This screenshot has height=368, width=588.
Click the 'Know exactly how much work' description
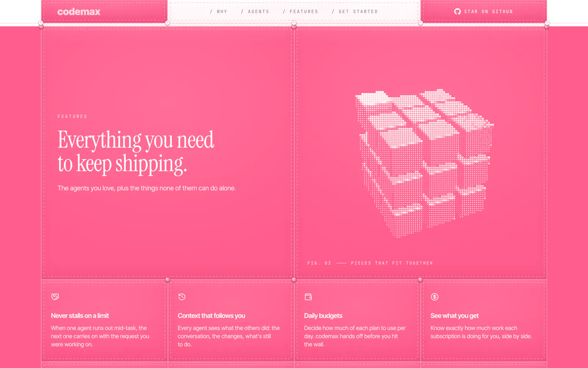pyautogui.click(x=481, y=332)
